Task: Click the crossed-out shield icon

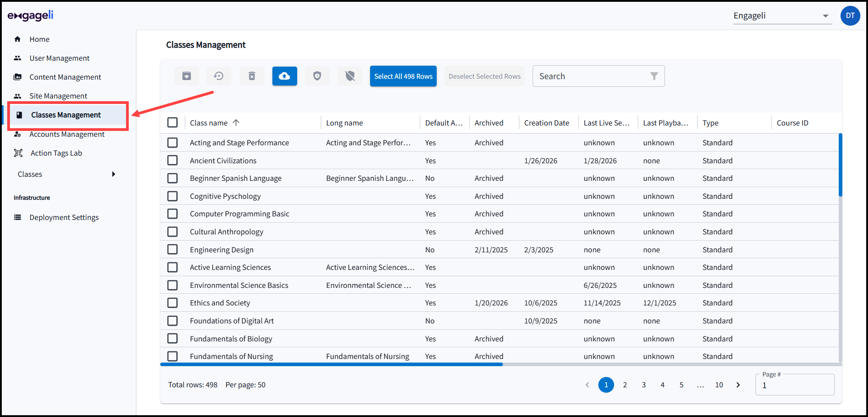Action: pos(350,76)
